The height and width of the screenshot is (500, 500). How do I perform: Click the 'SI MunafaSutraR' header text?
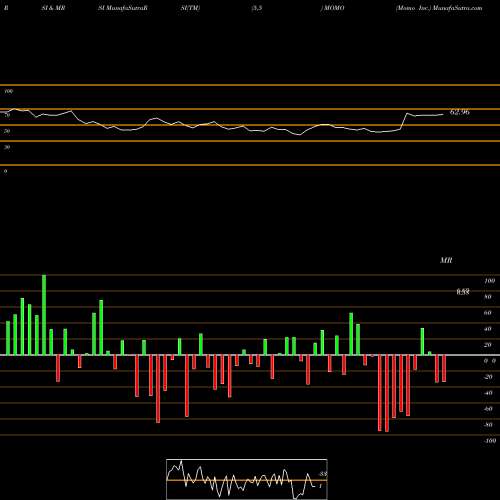coord(123,8)
